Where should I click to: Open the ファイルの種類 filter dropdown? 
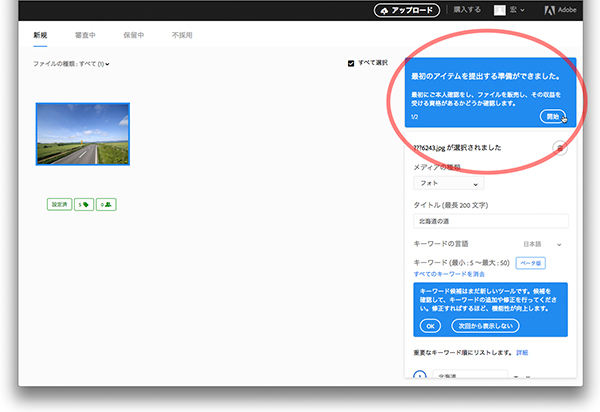[71, 64]
